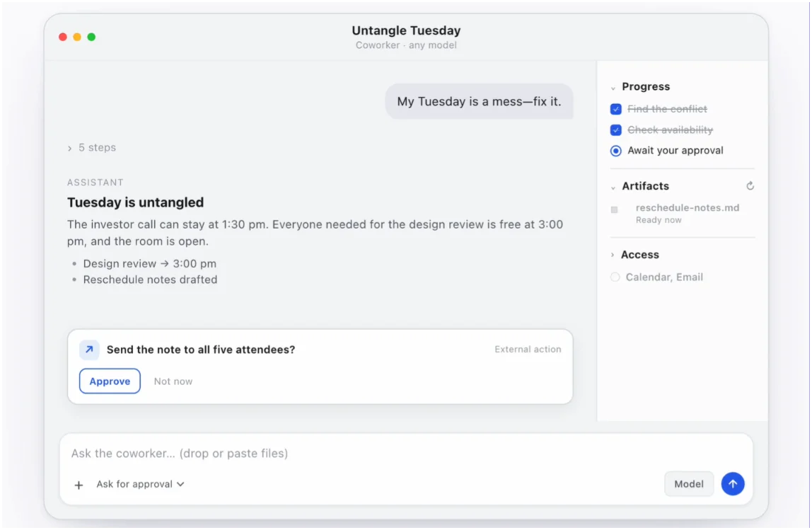Select the Calendar, Email access radio
The height and width of the screenshot is (530, 812).
[x=615, y=277]
